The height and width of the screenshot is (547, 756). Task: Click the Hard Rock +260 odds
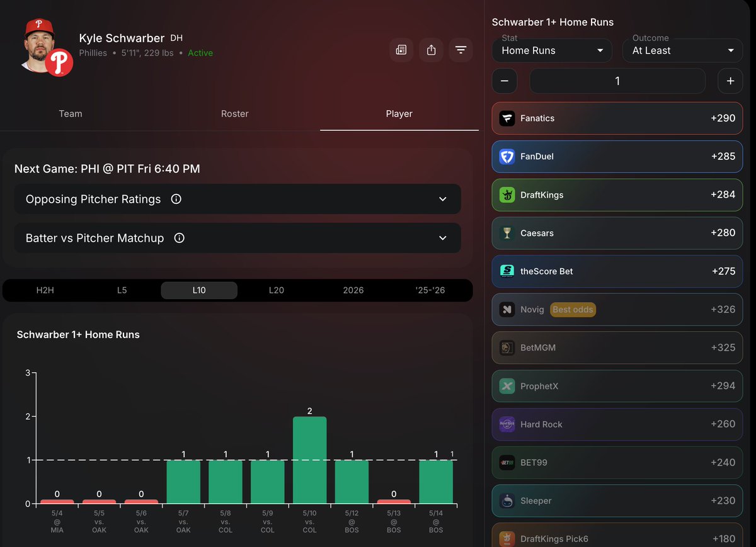(x=723, y=424)
